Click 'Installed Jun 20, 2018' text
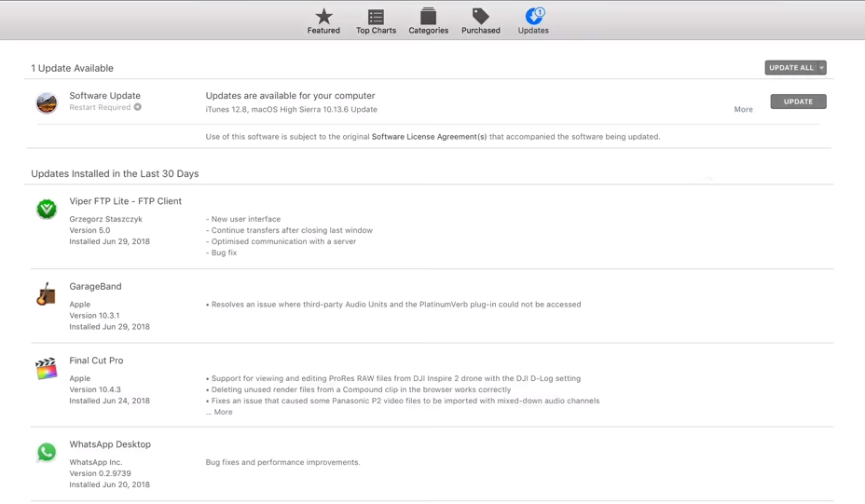The image size is (865, 504). click(109, 484)
